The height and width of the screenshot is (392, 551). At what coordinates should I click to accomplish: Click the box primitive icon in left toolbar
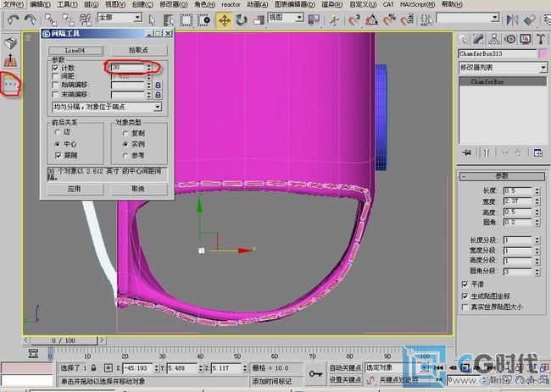pos(10,43)
